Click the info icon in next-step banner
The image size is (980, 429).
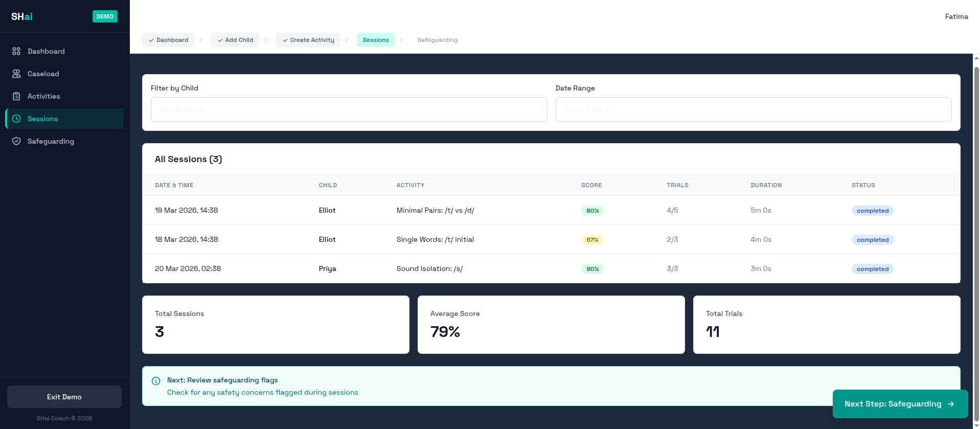click(156, 381)
